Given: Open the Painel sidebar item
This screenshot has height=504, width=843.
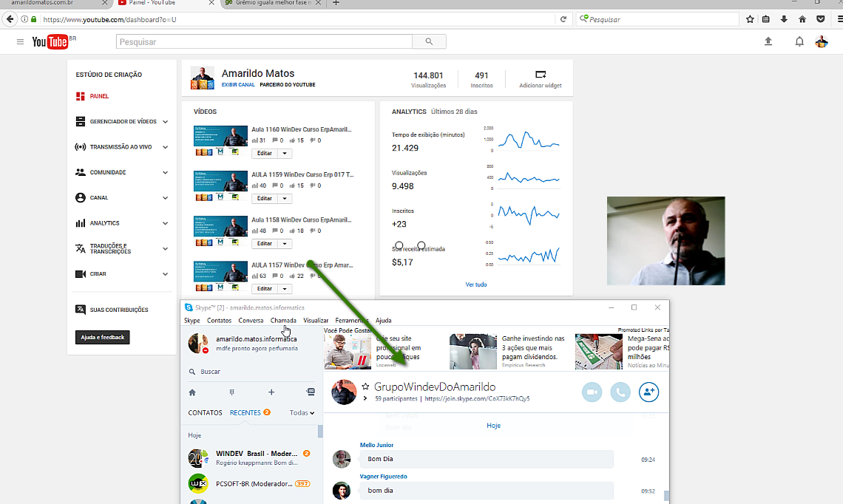Looking at the screenshot, I should pyautogui.click(x=99, y=96).
